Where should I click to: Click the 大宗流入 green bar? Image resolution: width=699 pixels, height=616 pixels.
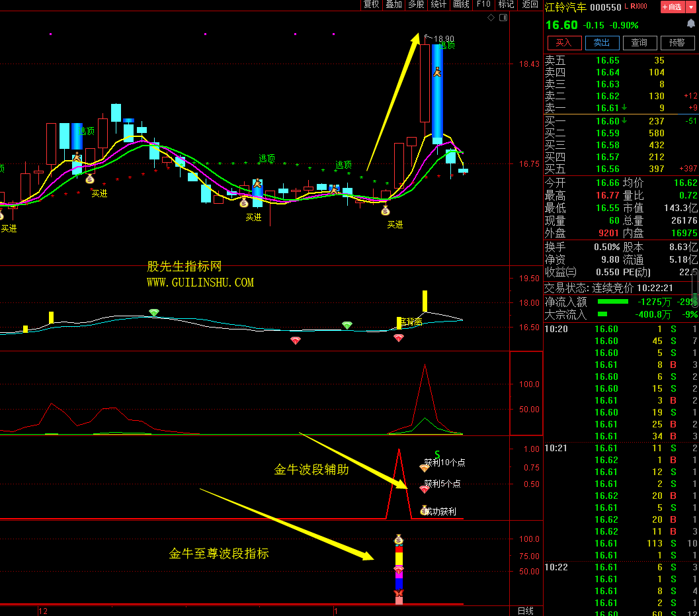click(602, 314)
